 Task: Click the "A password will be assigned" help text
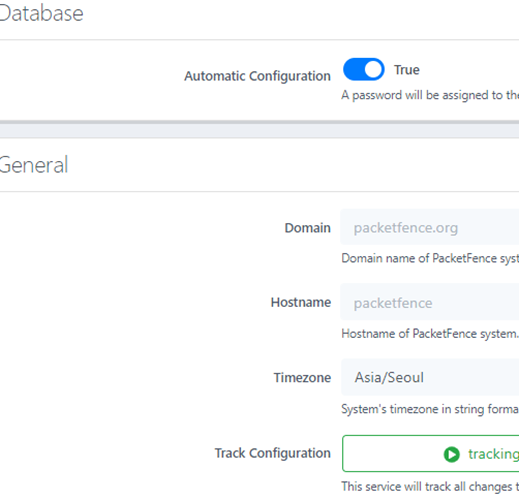coord(430,95)
